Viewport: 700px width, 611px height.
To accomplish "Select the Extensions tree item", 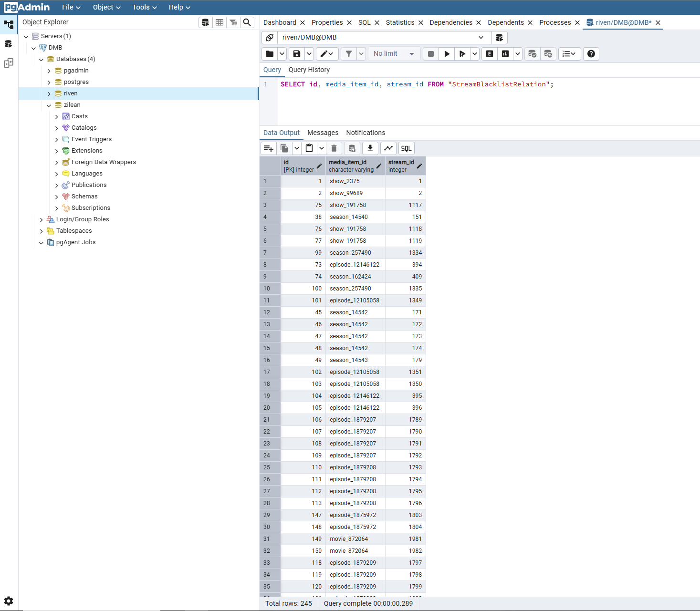I will (87, 151).
